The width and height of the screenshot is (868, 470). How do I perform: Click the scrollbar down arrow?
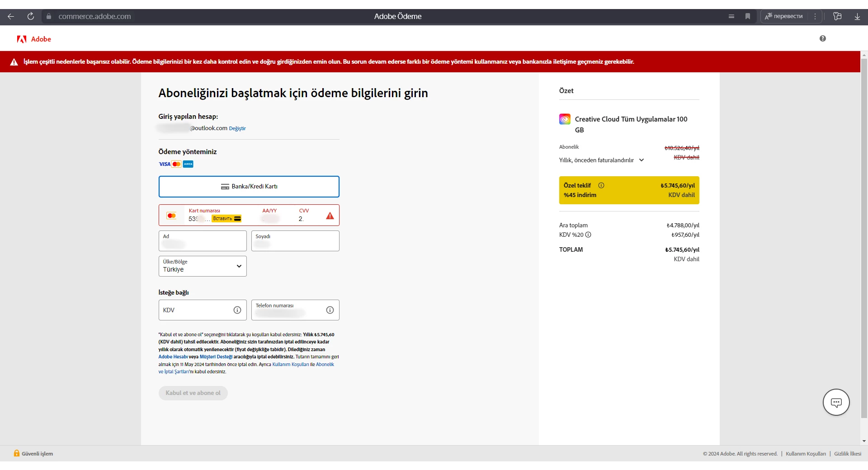864,441
